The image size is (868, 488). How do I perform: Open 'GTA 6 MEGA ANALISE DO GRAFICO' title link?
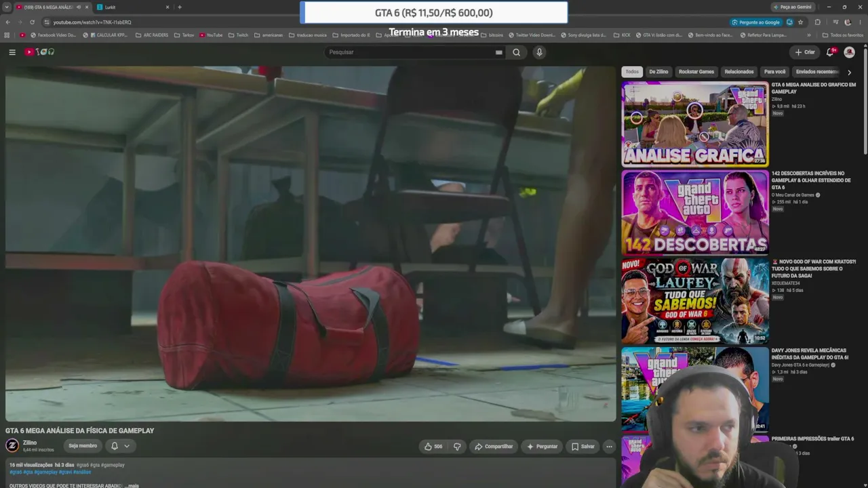(x=814, y=88)
